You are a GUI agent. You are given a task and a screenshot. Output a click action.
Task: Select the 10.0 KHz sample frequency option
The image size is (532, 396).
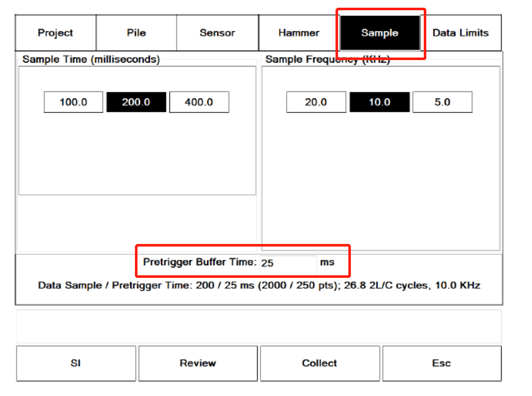point(380,102)
